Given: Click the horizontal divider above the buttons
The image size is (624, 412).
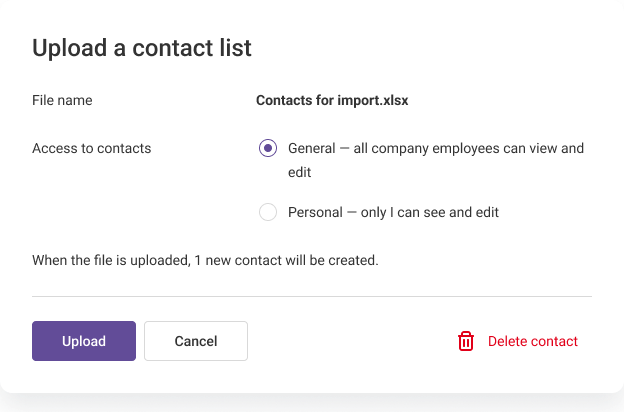Looking at the screenshot, I should (x=312, y=296).
